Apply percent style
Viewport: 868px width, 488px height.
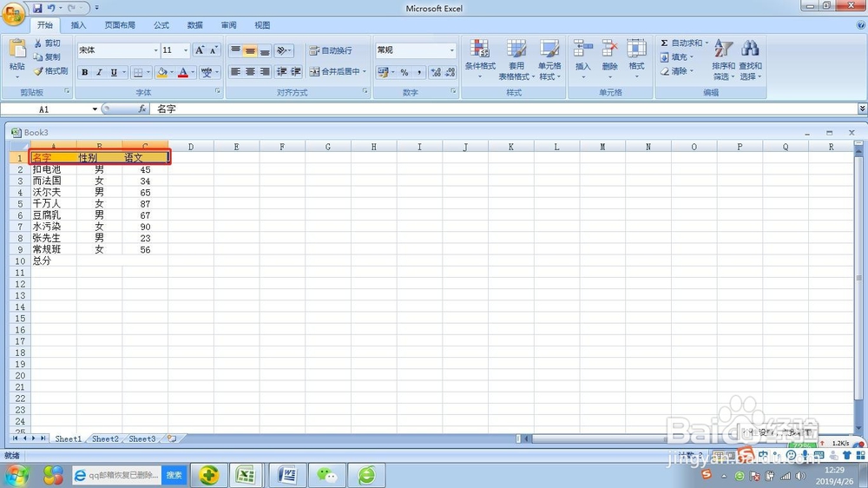(x=404, y=72)
